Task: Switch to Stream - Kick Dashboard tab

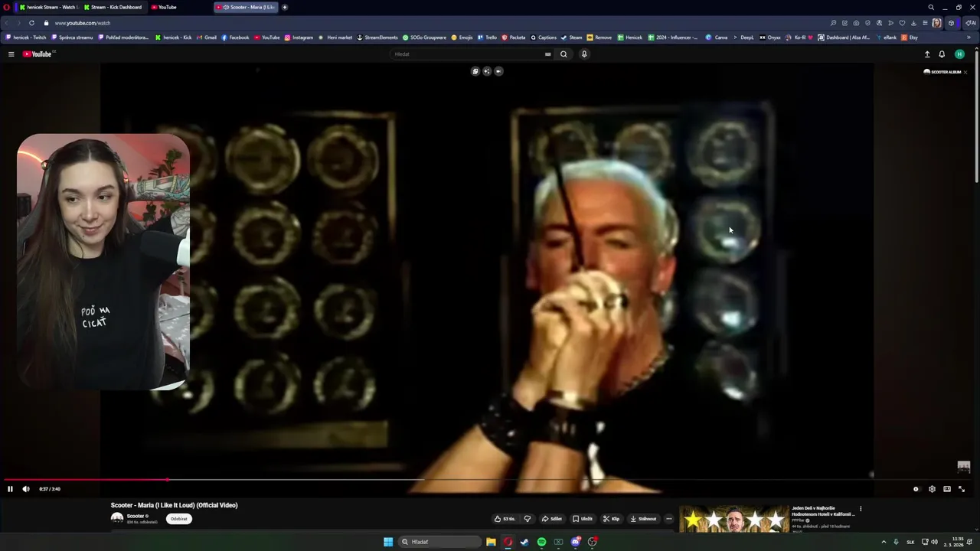Action: pyautogui.click(x=113, y=7)
